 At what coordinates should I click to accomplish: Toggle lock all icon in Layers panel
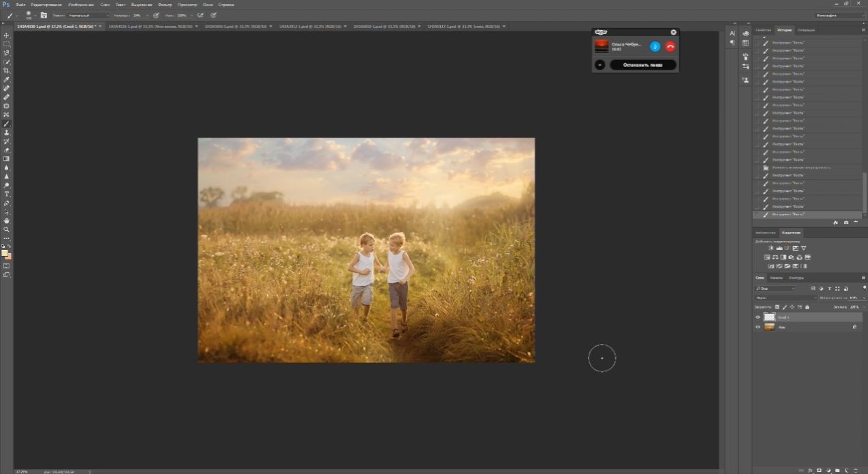click(807, 307)
